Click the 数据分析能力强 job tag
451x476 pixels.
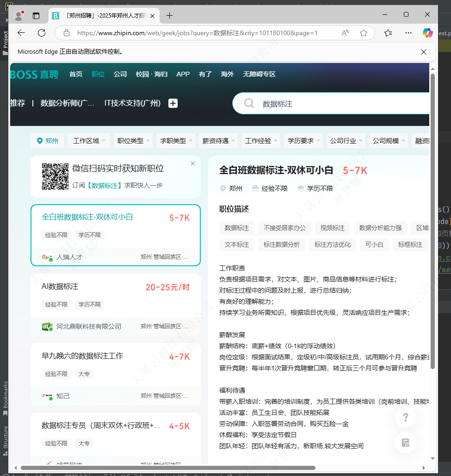(x=380, y=228)
